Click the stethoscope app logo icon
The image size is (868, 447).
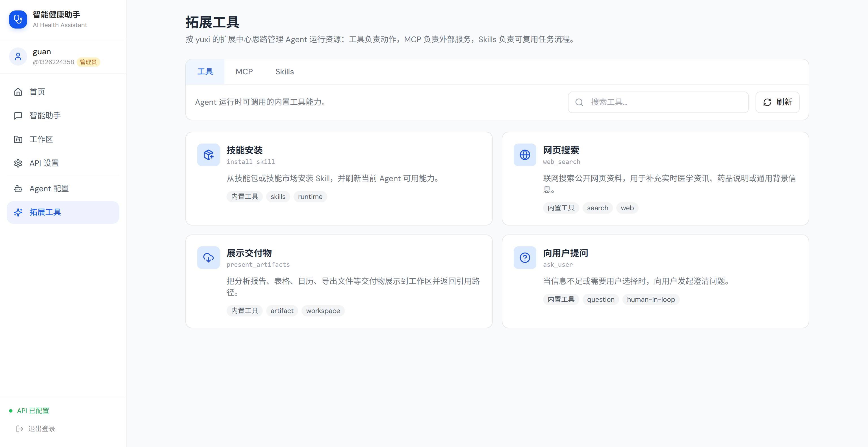(18, 19)
